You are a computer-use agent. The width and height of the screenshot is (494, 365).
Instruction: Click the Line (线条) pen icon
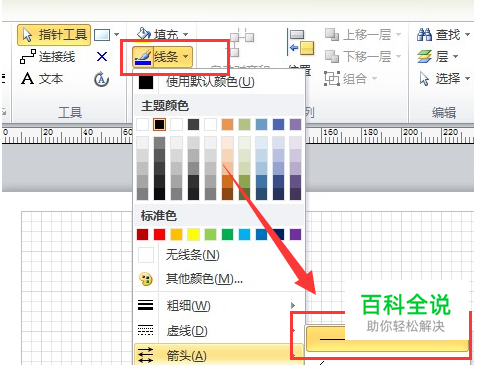point(143,57)
